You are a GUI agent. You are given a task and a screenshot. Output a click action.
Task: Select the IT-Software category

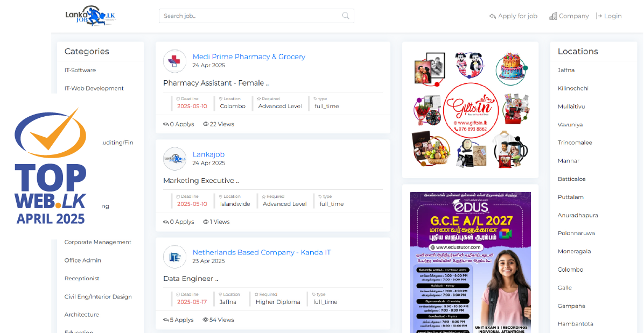pyautogui.click(x=80, y=70)
